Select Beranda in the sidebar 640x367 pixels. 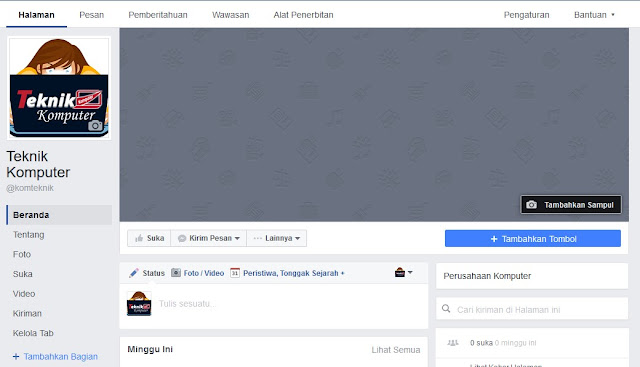59,215
